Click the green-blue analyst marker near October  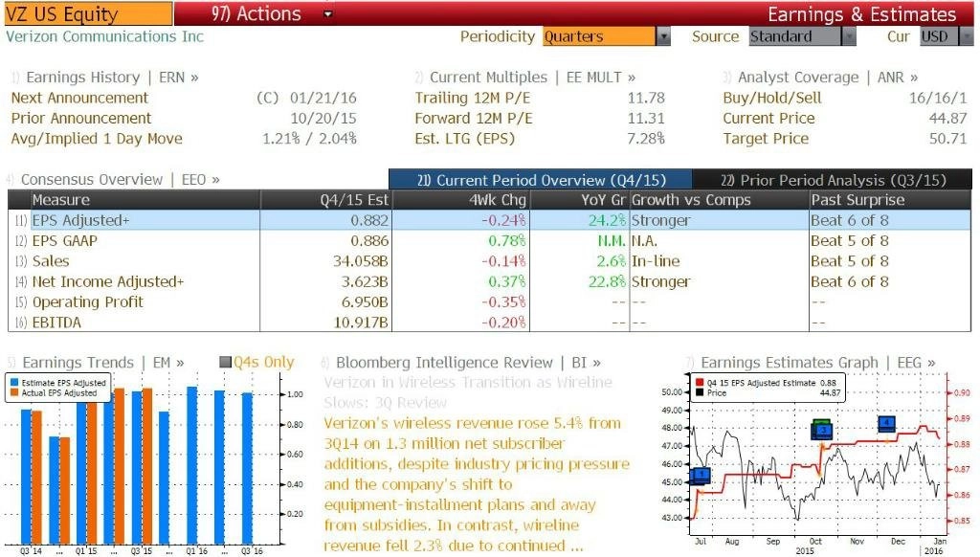point(822,430)
